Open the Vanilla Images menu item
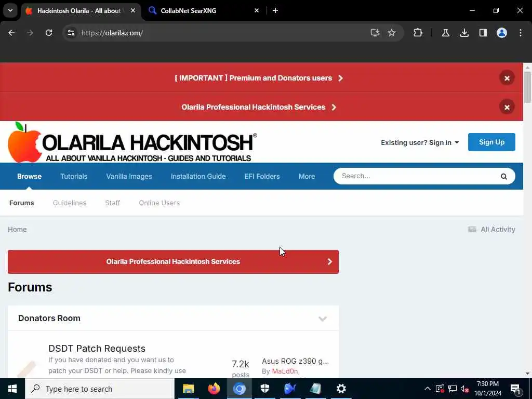Viewport: 532px width, 399px height. (129, 177)
